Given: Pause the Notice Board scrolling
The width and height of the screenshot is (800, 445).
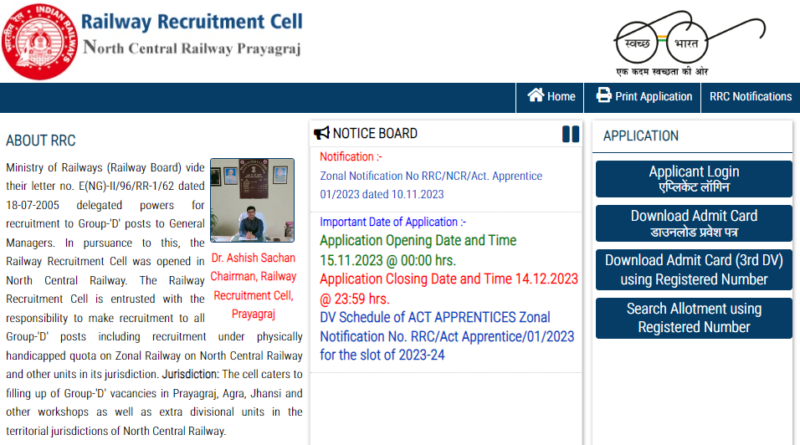Looking at the screenshot, I should pos(570,134).
